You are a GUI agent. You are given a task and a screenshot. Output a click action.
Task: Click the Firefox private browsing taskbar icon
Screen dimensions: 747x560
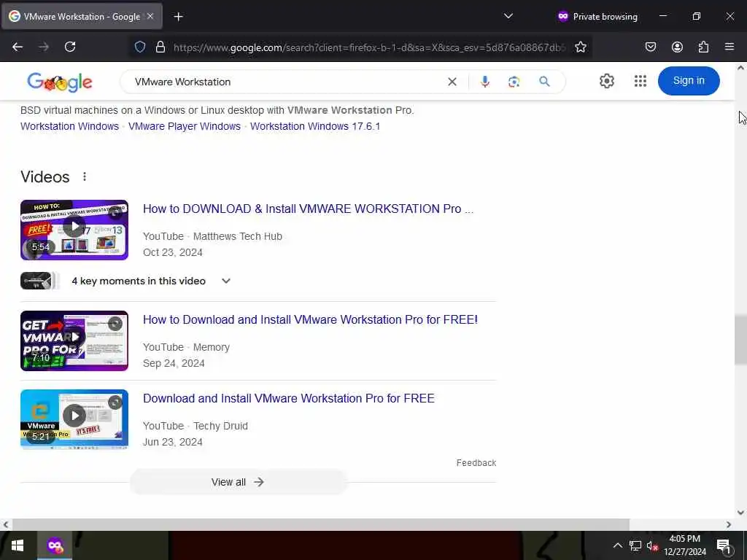[x=55, y=545]
